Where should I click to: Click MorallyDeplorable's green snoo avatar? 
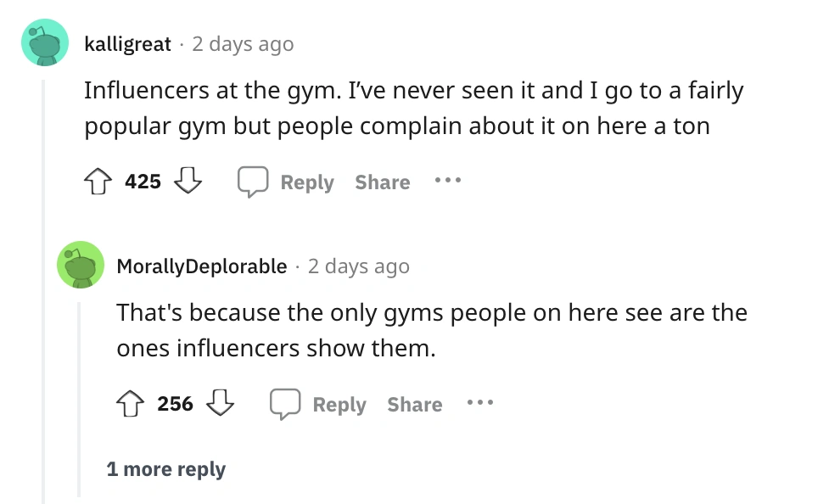tap(81, 265)
